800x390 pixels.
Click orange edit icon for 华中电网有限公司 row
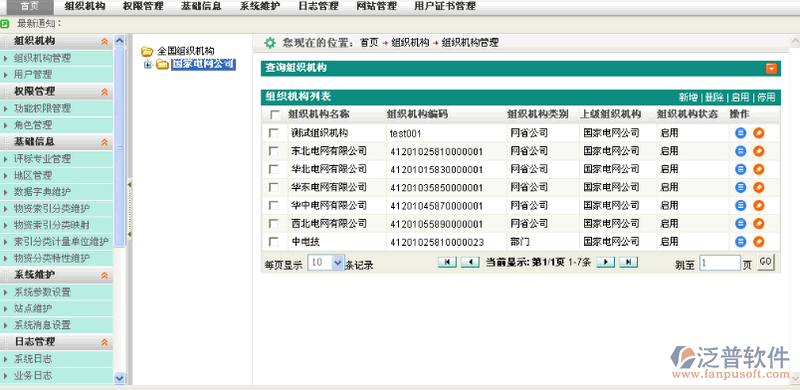(759, 206)
